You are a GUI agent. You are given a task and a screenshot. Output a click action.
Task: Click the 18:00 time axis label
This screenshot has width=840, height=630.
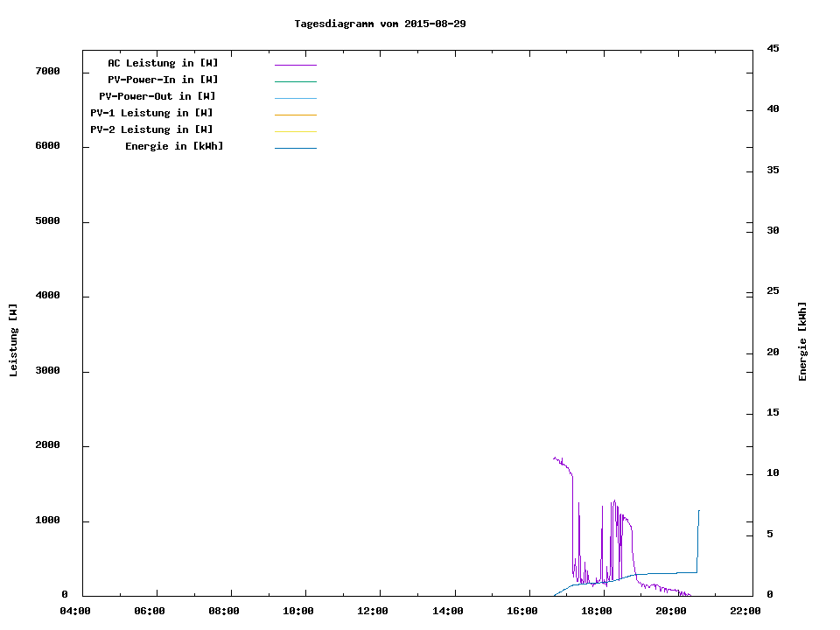point(597,611)
